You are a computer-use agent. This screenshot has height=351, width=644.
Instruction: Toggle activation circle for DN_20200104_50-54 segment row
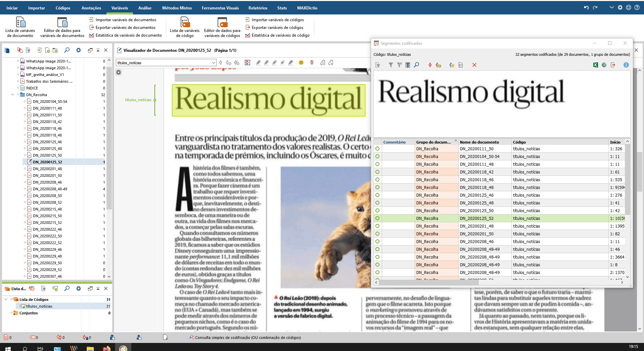coord(377,156)
